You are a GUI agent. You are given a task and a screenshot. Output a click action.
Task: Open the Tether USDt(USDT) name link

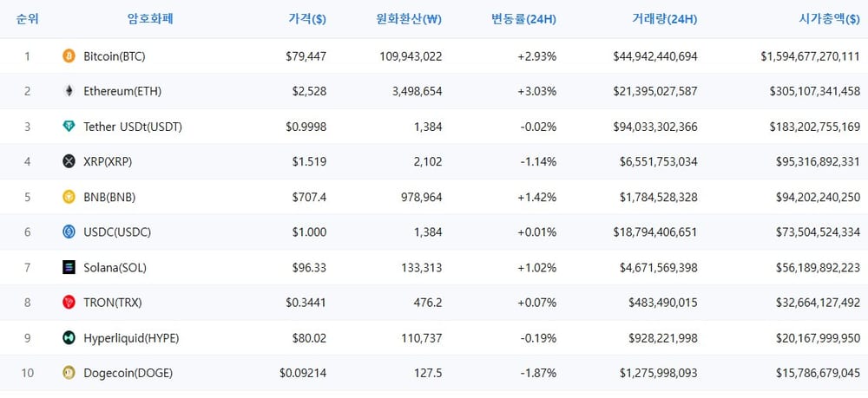pos(133,127)
